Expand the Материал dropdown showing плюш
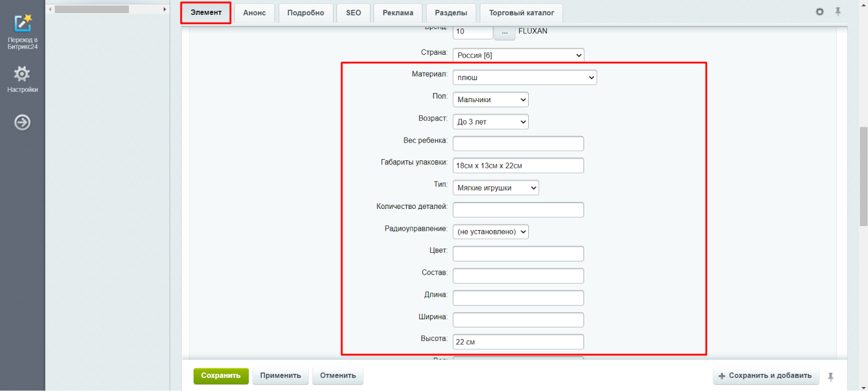The image size is (868, 391). point(525,77)
